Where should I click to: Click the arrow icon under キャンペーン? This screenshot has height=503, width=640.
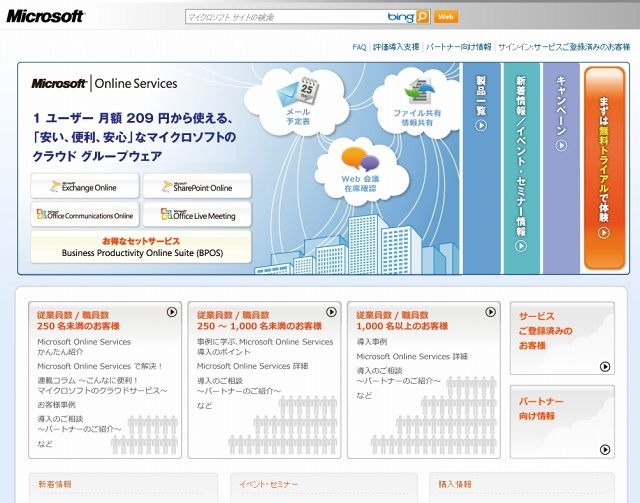[x=561, y=145]
